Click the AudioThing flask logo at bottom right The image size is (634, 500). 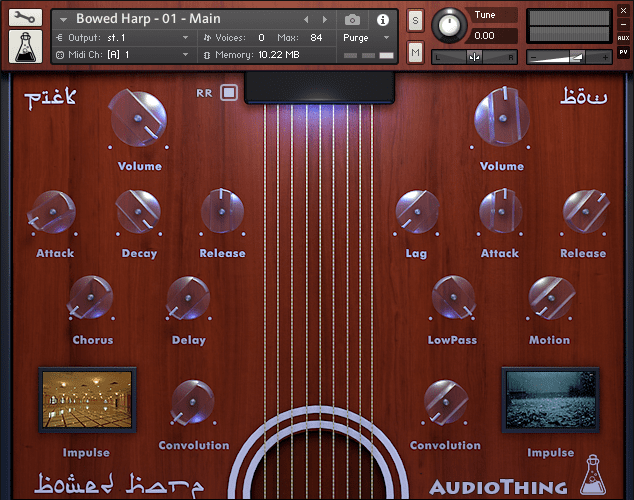[x=593, y=475]
